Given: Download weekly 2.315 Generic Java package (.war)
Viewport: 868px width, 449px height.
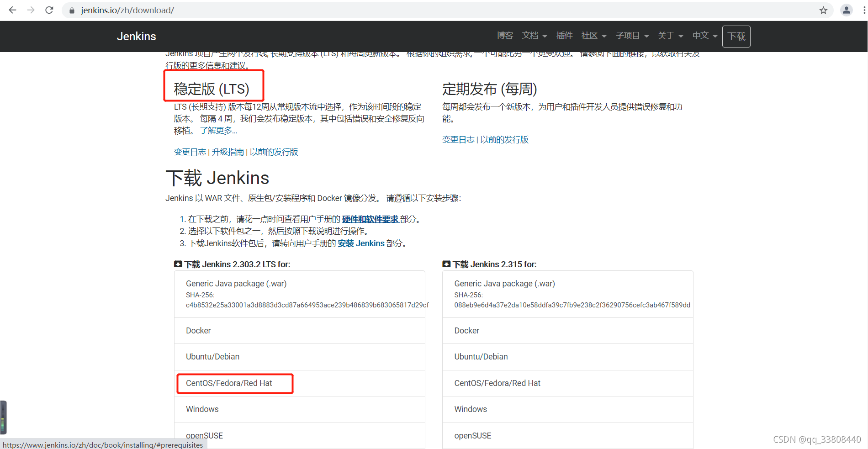Looking at the screenshot, I should (568, 294).
